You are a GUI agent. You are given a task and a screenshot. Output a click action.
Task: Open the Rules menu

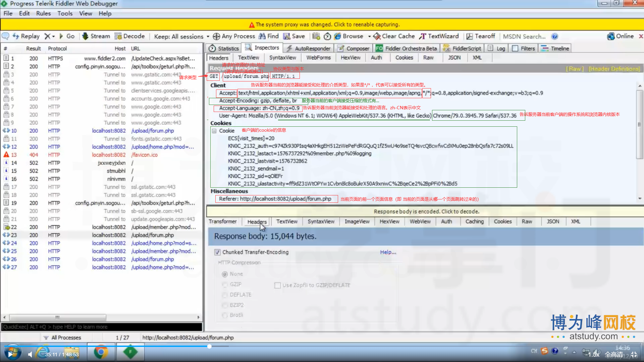[43, 13]
